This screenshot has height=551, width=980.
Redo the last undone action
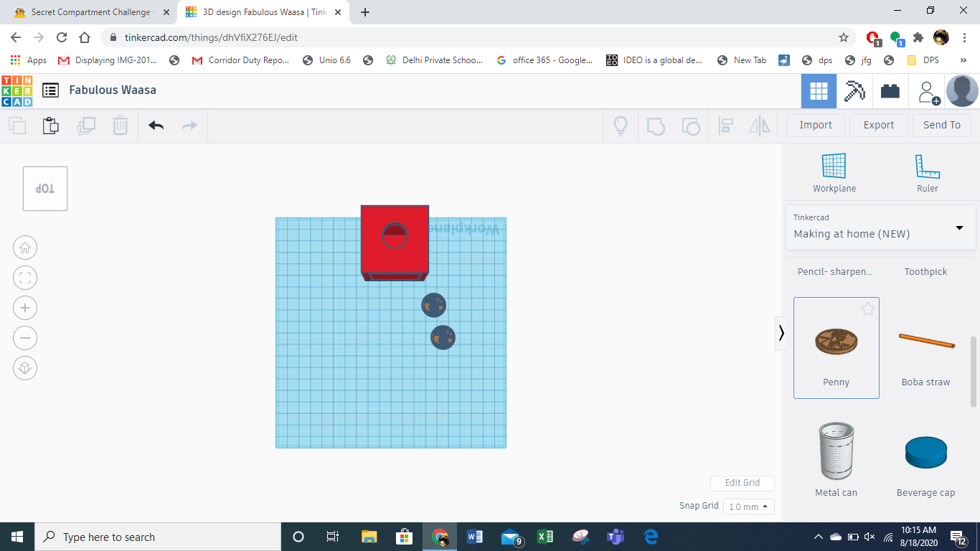(189, 126)
